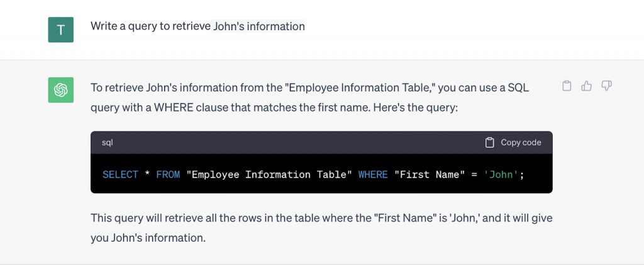Give the response a thumbs up
This screenshot has width=644, height=265.
point(587,86)
